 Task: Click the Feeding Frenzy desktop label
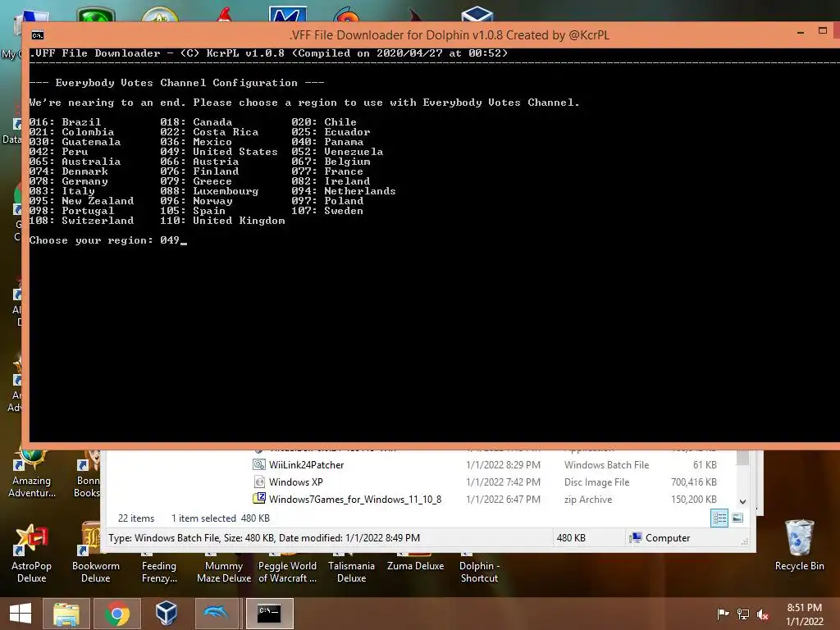tap(159, 572)
